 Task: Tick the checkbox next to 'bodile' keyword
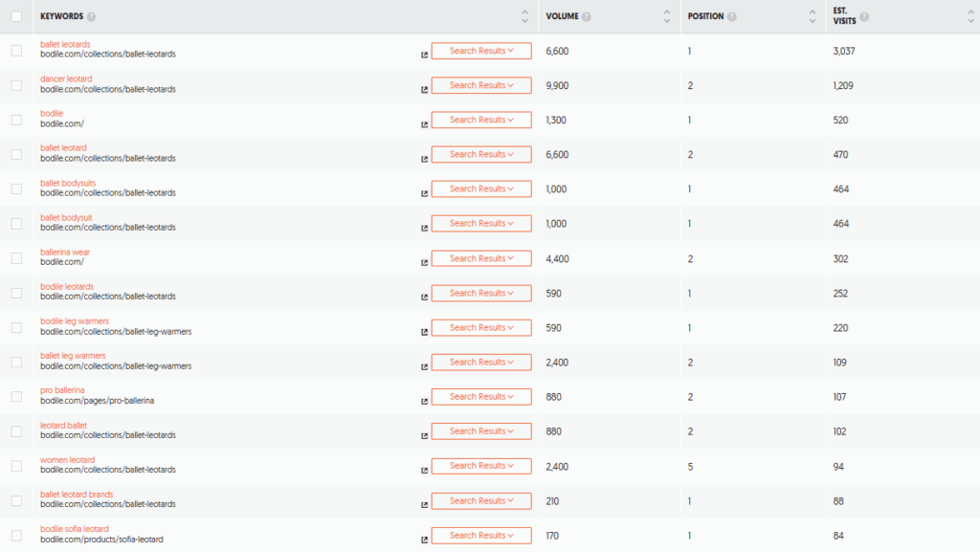pos(17,120)
